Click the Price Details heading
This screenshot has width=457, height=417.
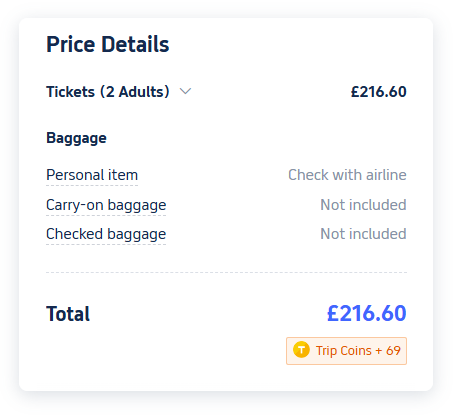tap(108, 44)
